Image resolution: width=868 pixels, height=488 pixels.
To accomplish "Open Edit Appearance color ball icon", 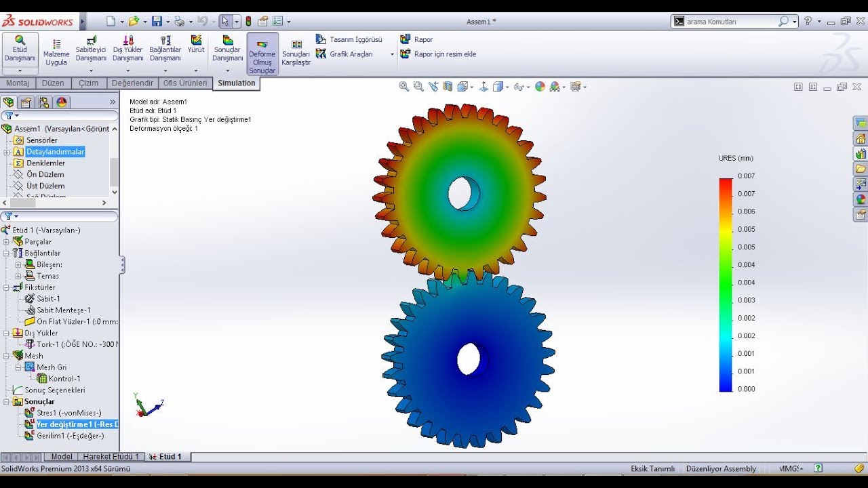I will [540, 87].
